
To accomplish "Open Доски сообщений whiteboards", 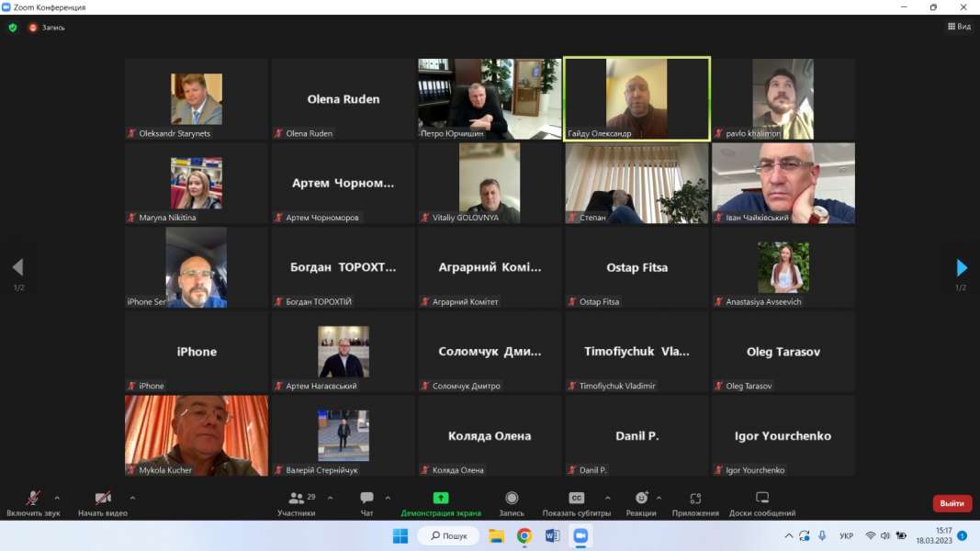I will point(761,499).
